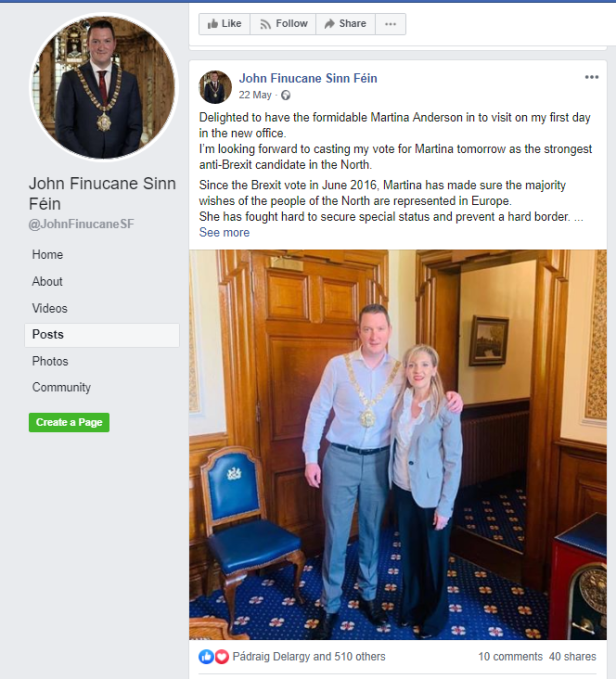Open the page's three-dot more options menu
Viewport: 616px width, 679px height.
[390, 24]
